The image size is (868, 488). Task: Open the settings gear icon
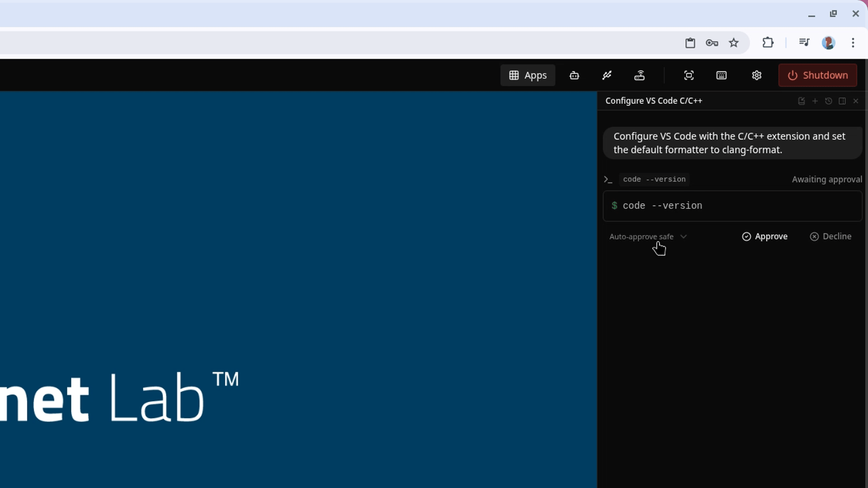(756, 75)
